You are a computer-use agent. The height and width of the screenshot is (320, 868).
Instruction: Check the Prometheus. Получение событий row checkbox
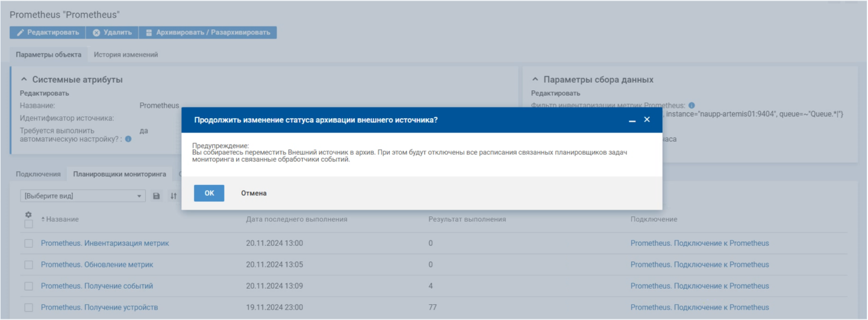coord(28,286)
